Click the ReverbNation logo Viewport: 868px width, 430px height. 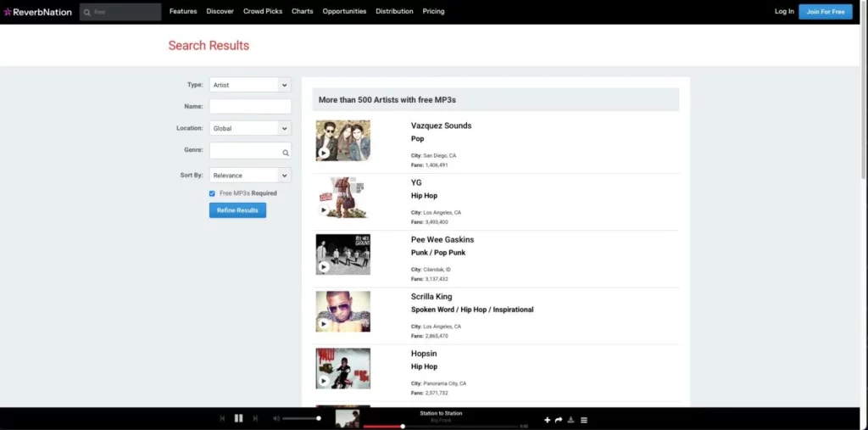coord(37,12)
